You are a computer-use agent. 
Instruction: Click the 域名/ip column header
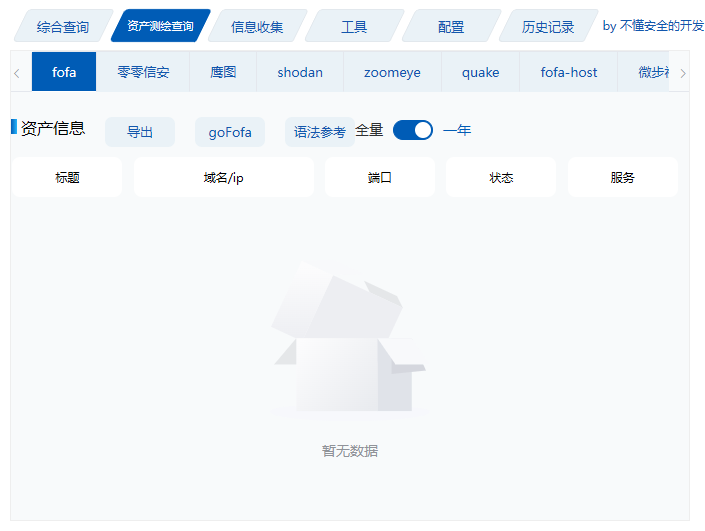pos(223,178)
